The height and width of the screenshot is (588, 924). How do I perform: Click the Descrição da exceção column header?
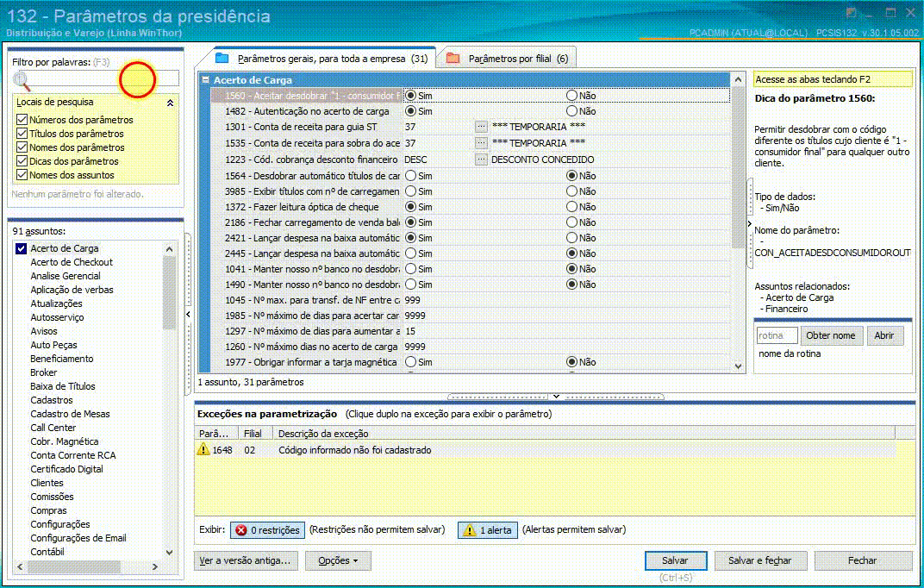(x=584, y=433)
